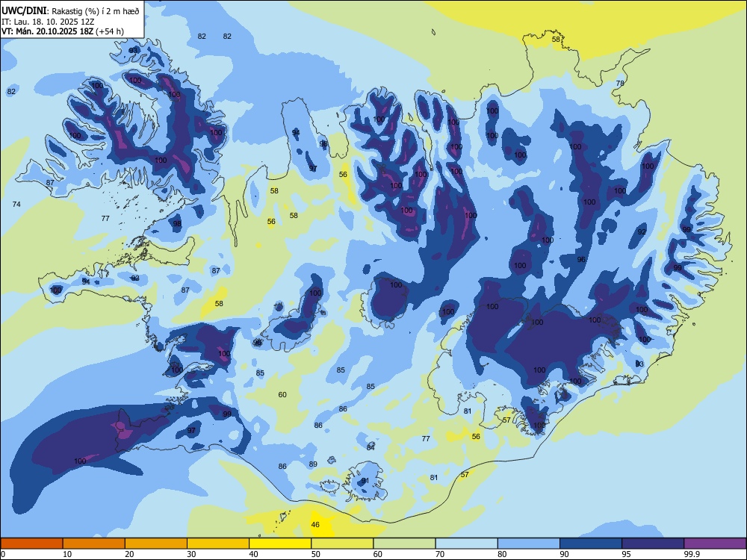747x560 pixels.
Task: Click the 0–10% dark orange legend swatch
Action: click(31, 544)
